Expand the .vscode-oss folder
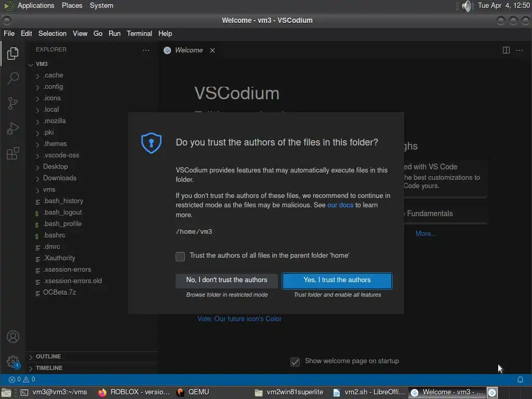The height and width of the screenshot is (399, 532). pos(61,155)
